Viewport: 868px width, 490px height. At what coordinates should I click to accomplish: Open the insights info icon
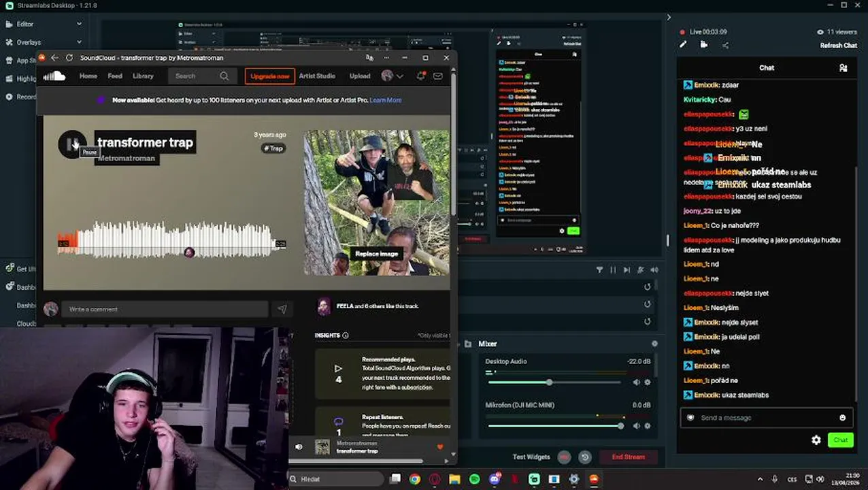coord(346,336)
